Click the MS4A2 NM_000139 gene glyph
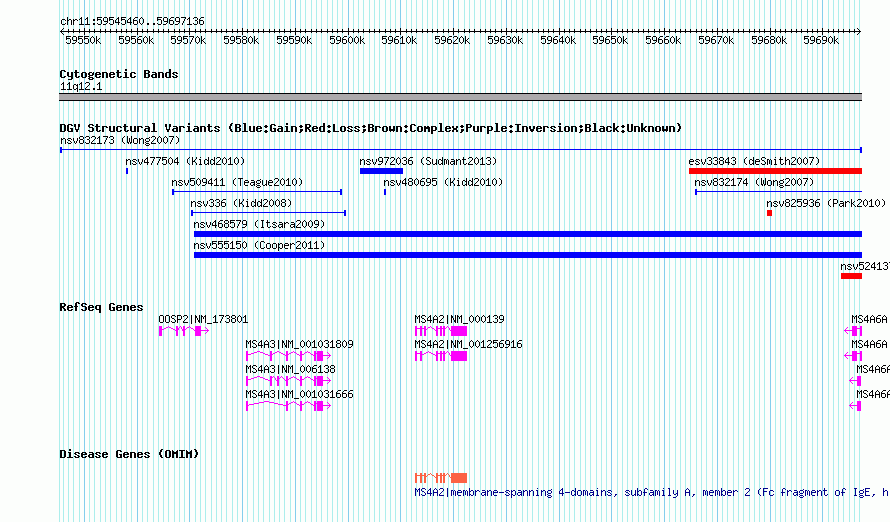Image resolution: width=890 pixels, height=522 pixels. (x=441, y=331)
